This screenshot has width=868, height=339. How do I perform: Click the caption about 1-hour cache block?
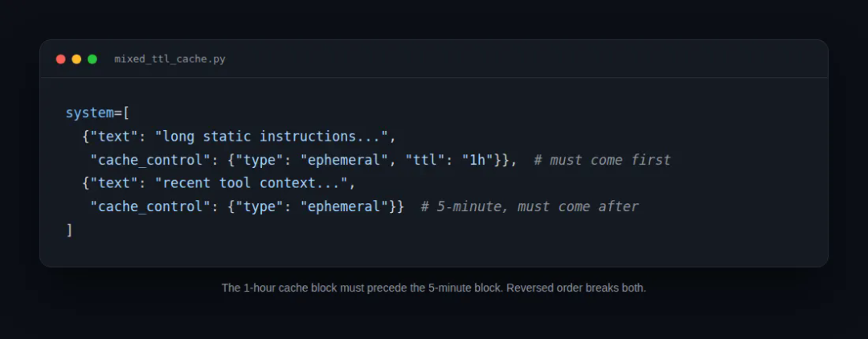click(434, 288)
